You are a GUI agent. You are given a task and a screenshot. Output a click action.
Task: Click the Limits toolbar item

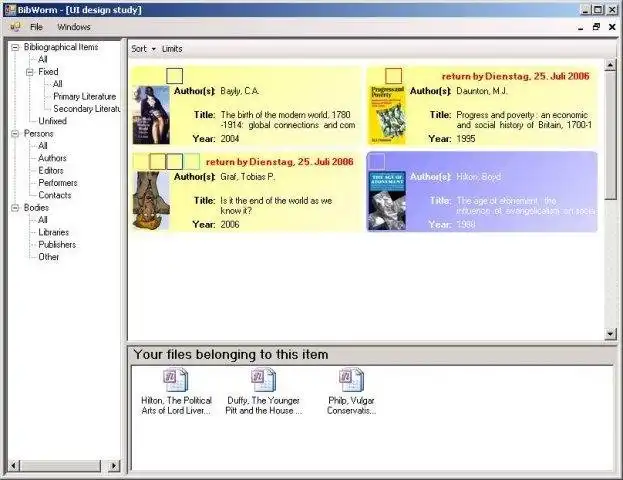[172, 49]
